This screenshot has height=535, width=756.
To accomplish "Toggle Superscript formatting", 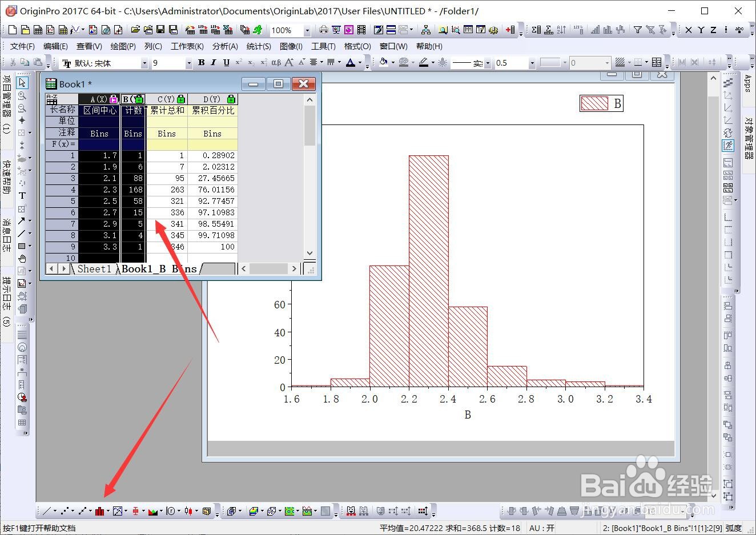I will pyautogui.click(x=239, y=62).
